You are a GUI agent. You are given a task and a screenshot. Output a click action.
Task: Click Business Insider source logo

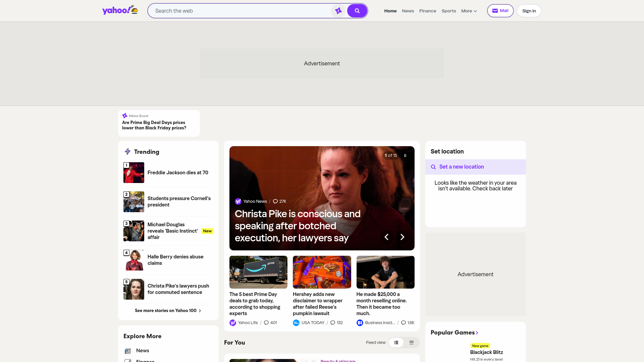coord(360,323)
